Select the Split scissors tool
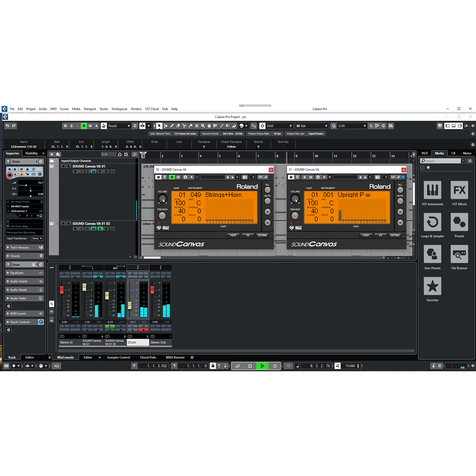This screenshot has width=476, height=476. (184, 126)
